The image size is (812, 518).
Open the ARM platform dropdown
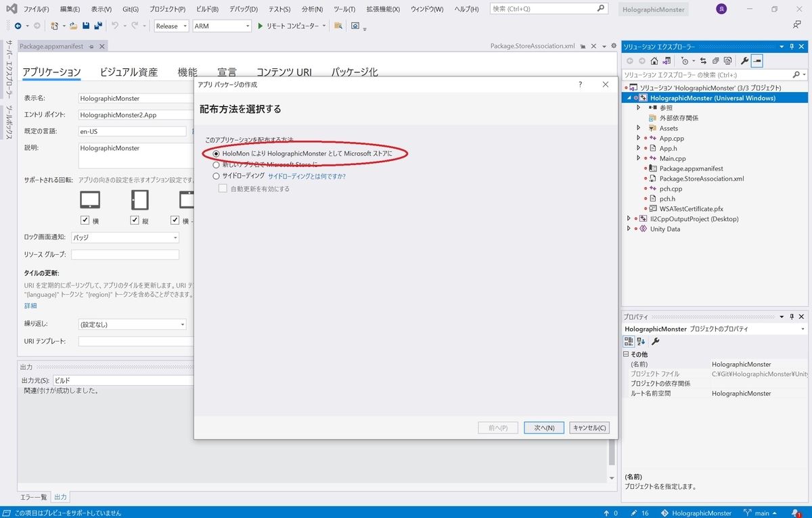[221, 26]
